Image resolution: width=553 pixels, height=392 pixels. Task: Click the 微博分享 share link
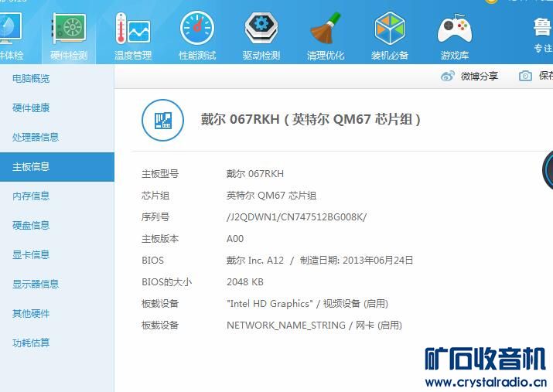point(479,76)
